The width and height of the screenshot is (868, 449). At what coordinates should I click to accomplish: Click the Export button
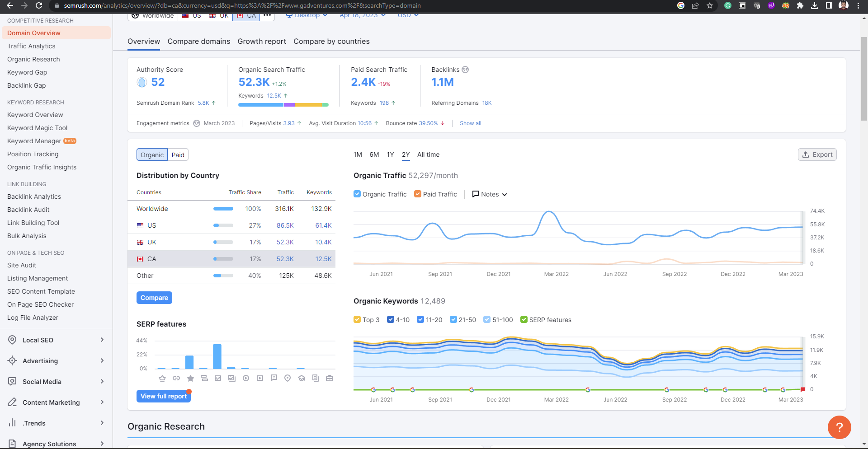[817, 154]
